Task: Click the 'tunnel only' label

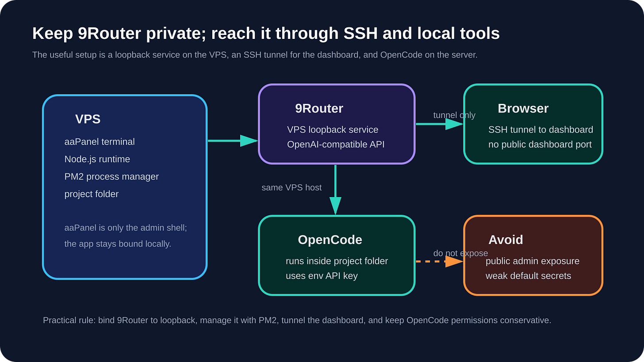Action: pos(454,115)
